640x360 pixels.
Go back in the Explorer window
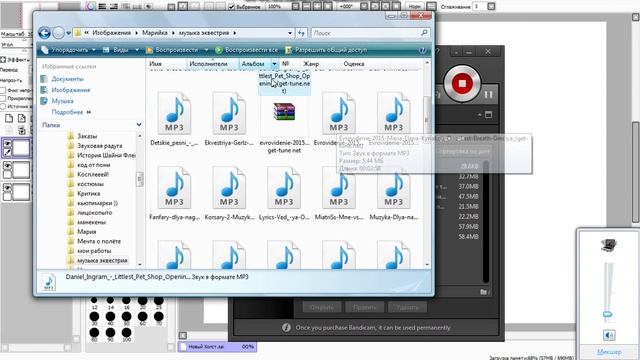click(44, 33)
